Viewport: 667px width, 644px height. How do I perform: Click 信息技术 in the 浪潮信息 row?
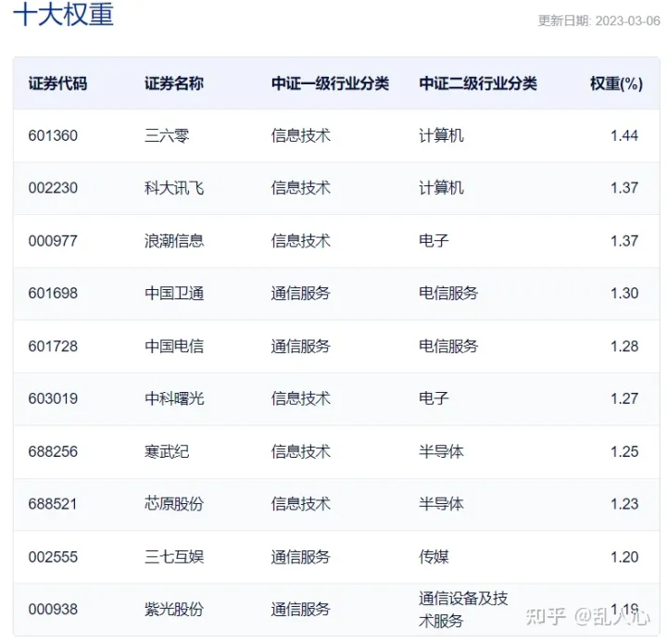[301, 241]
